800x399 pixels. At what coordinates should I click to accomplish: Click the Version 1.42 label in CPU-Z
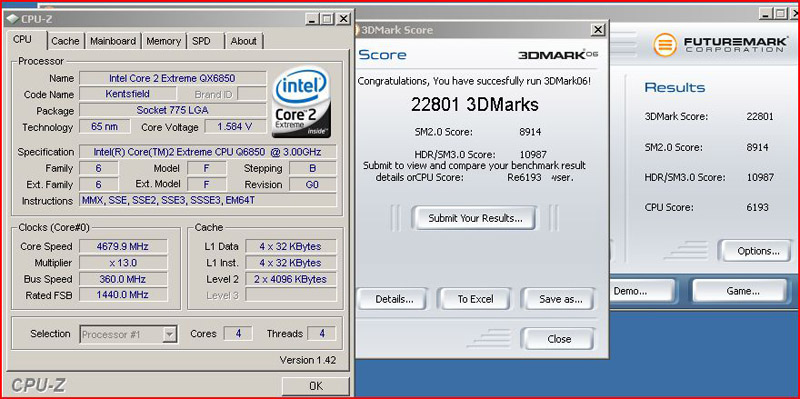pyautogui.click(x=308, y=360)
